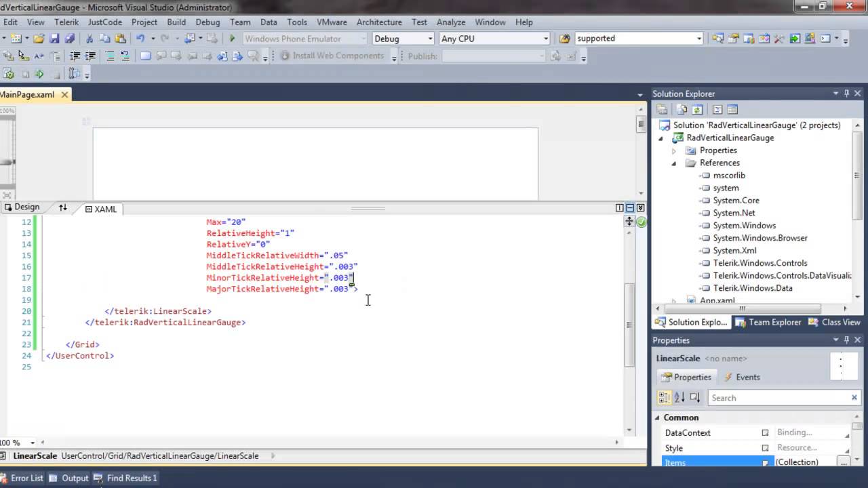Image resolution: width=868 pixels, height=488 pixels.
Task: Click the Cut scissors icon
Action: click(90, 39)
